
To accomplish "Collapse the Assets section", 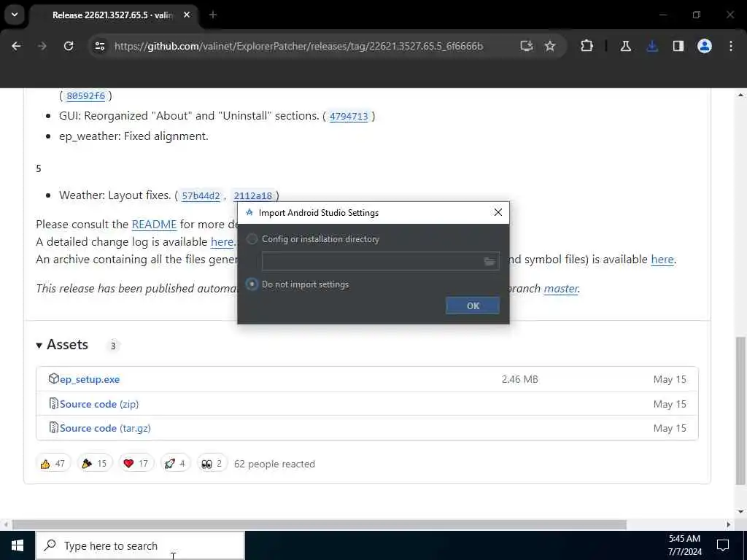I will (x=39, y=345).
